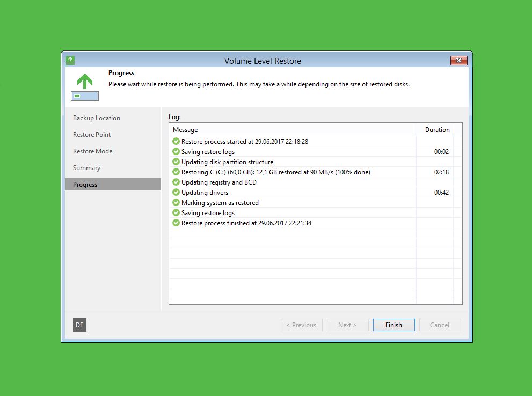Viewport: 532px width, 396px height.
Task: Click success icon beside Restoring C (C:) entry
Action: 176,172
